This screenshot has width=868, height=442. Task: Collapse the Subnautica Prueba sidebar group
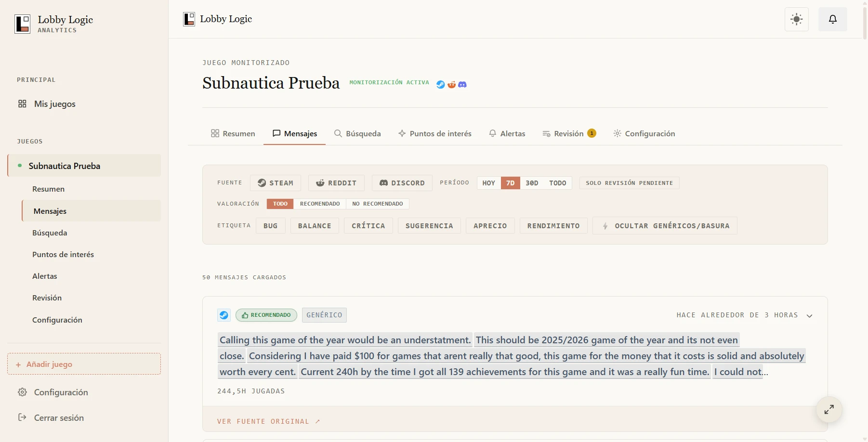coord(84,166)
